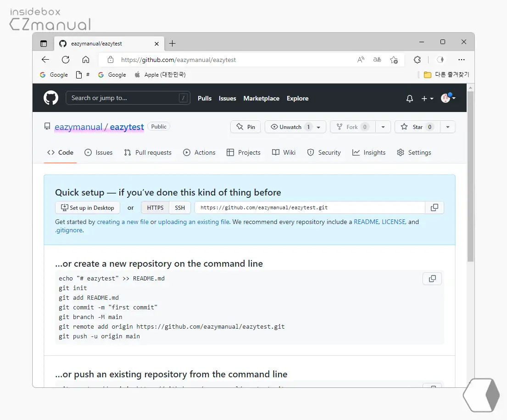Add this page to favorites

(x=394, y=60)
